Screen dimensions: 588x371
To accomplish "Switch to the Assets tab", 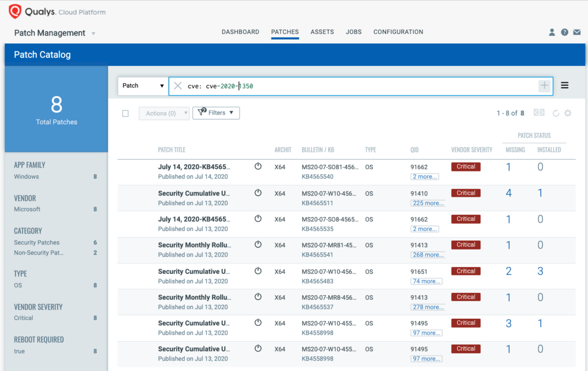I will coord(322,32).
